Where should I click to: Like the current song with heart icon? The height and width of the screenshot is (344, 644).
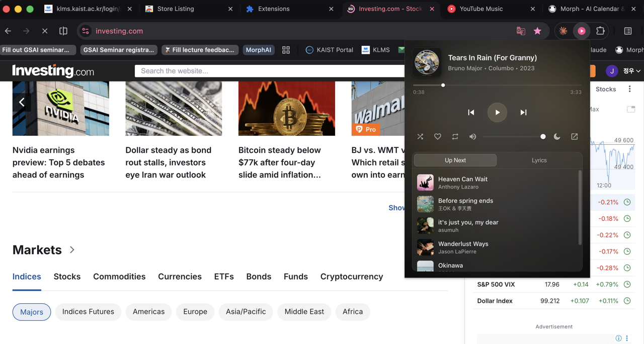(x=438, y=137)
